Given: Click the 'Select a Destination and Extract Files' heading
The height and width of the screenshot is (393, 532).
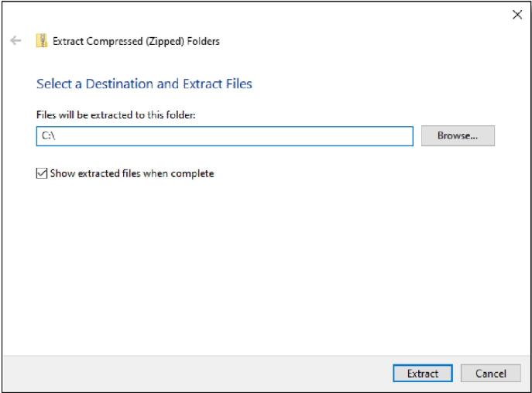Looking at the screenshot, I should tap(144, 84).
